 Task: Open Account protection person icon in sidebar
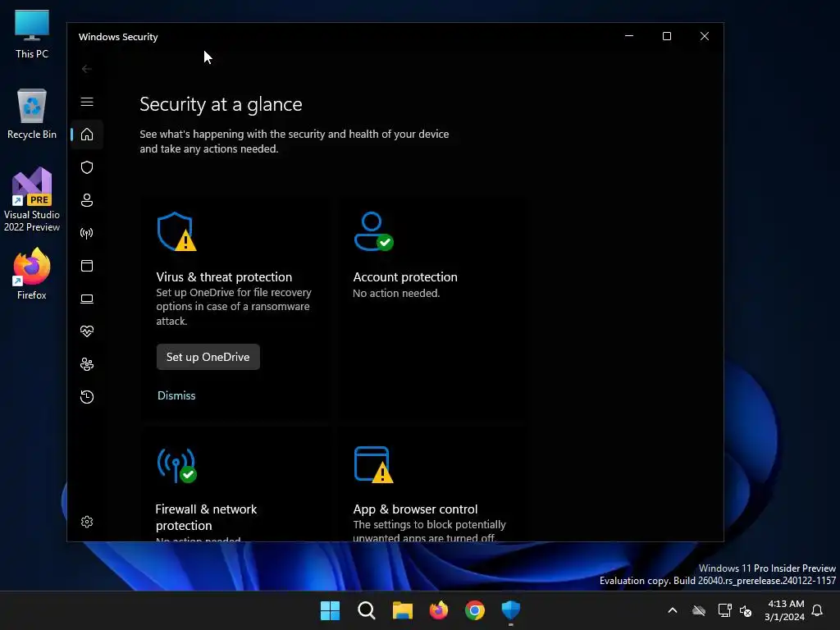point(87,200)
